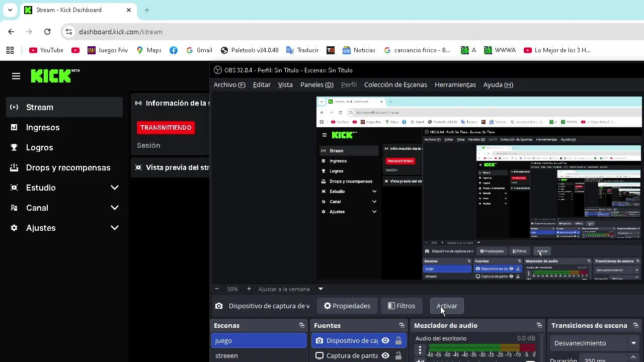Open the WWWA bookmark
The image size is (644, 362).
[x=500, y=50]
